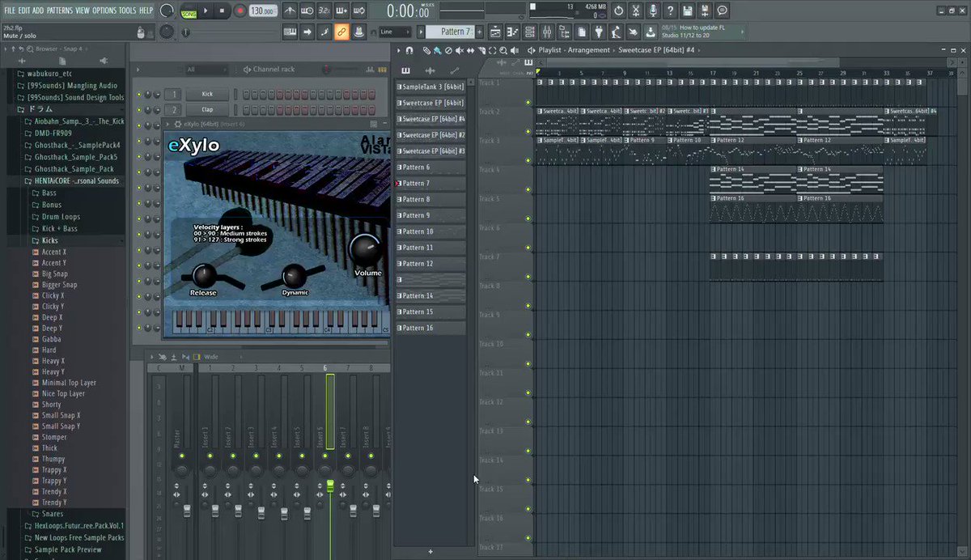Click the microphone one-click recording icon
The image size is (971, 560).
(654, 11)
